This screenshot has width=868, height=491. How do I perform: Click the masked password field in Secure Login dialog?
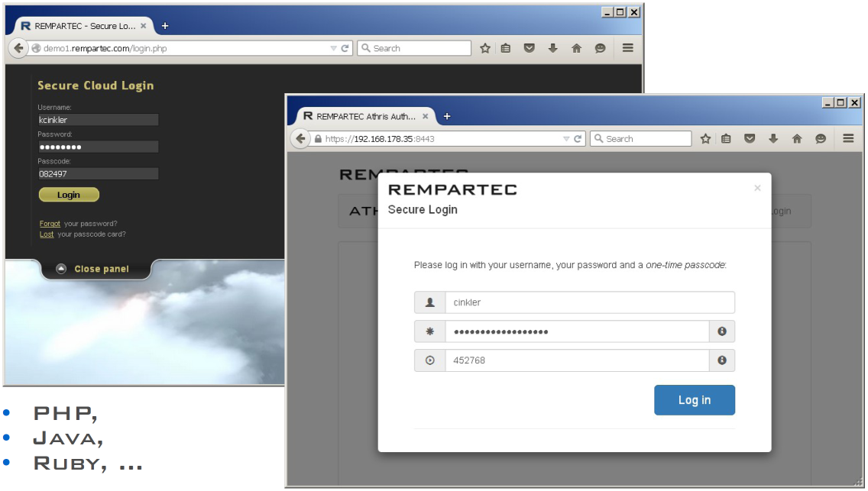click(x=578, y=331)
